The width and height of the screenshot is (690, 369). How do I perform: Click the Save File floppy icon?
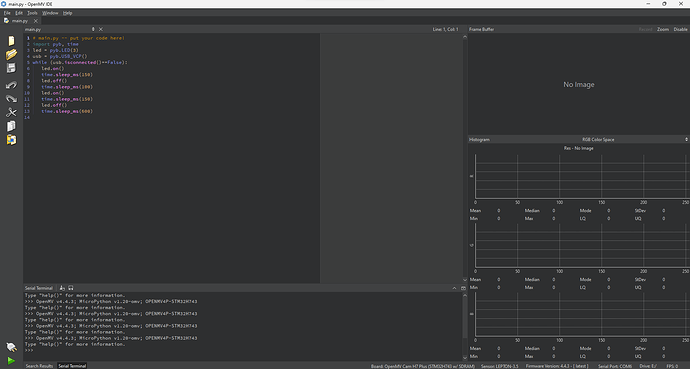click(x=11, y=68)
